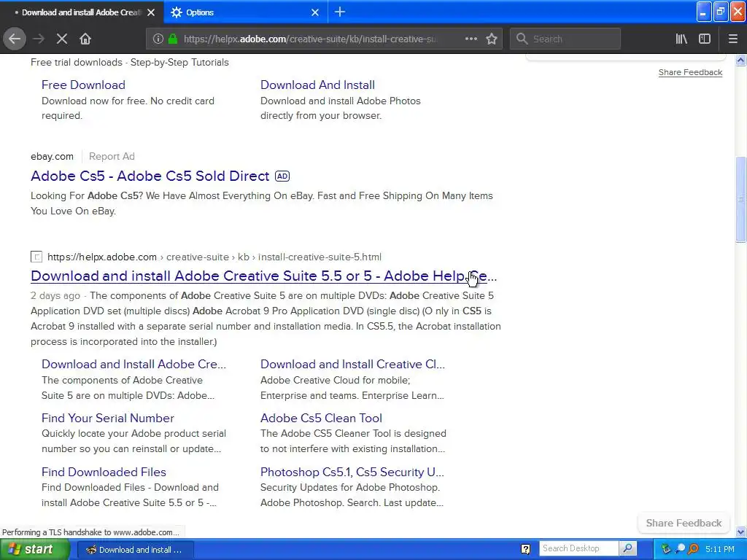Viewport: 747px width, 560px height.
Task: Open Download and install Adobe Creative Suite result
Action: point(263,276)
